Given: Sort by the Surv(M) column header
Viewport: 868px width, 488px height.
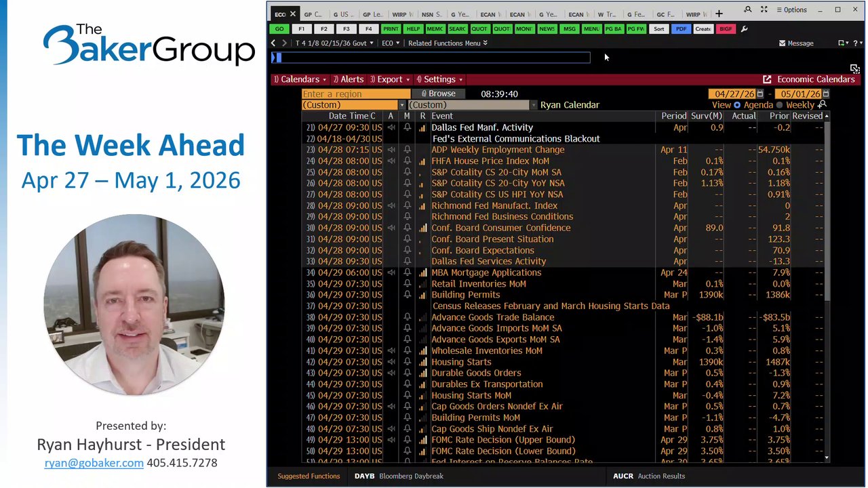Looking at the screenshot, I should 707,116.
